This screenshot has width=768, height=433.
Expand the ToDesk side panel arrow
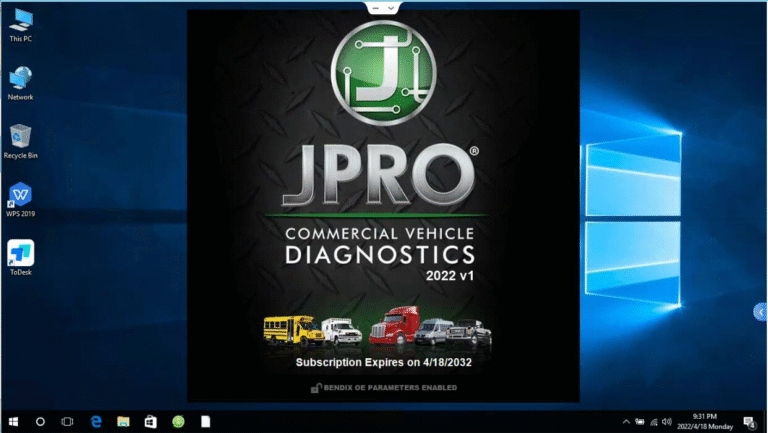point(761,312)
